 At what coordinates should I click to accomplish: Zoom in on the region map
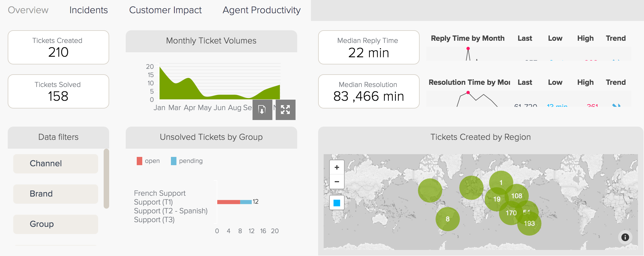(337, 167)
